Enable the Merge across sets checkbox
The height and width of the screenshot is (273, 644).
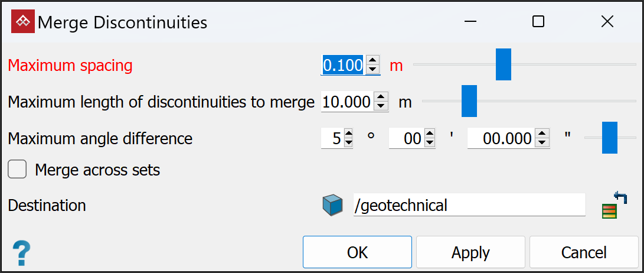[x=17, y=170]
